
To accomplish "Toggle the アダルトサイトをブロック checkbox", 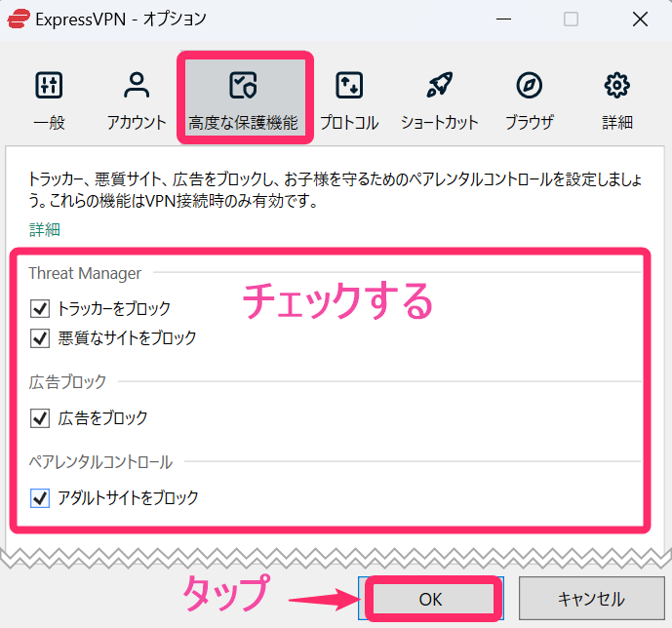I will [40, 498].
